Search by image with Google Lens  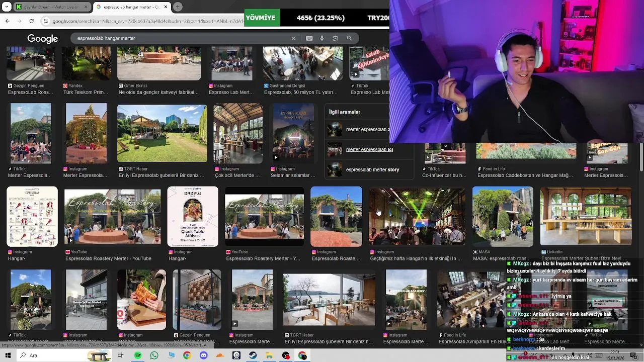335,38
